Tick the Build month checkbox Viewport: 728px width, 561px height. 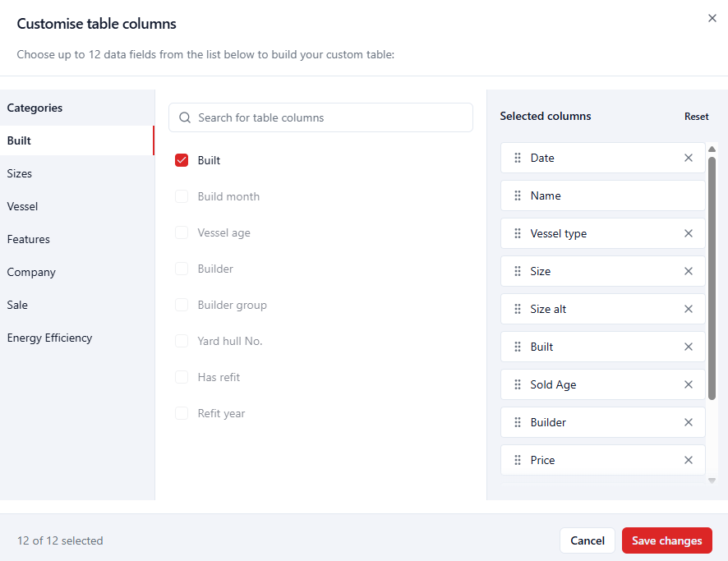click(x=182, y=196)
